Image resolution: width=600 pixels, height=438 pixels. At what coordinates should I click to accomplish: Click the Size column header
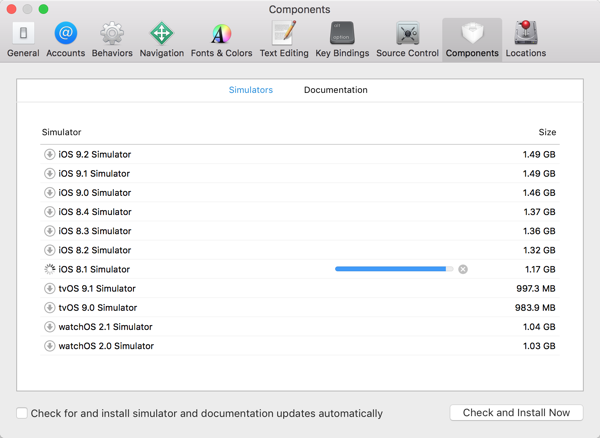point(547,132)
